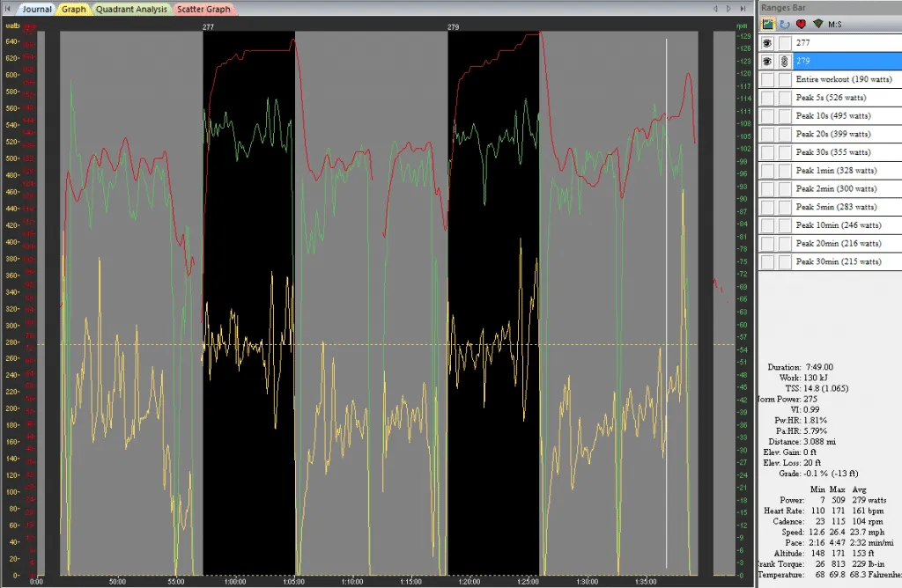Screen dimensions: 902x588
Task: Select the chart view icon in Ranges Bar toolbar
Action: pyautogui.click(x=767, y=24)
